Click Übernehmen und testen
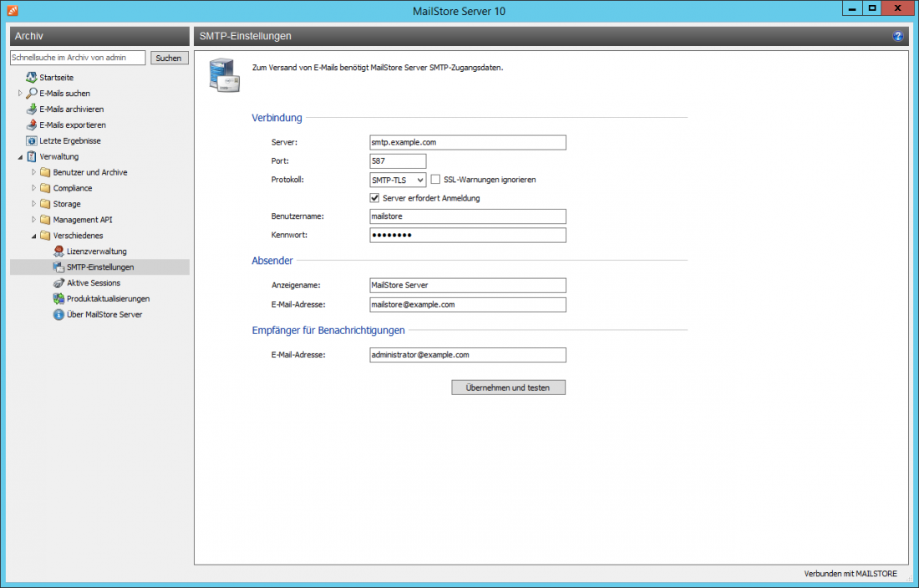Screen dimensions: 919x588 [508, 387]
